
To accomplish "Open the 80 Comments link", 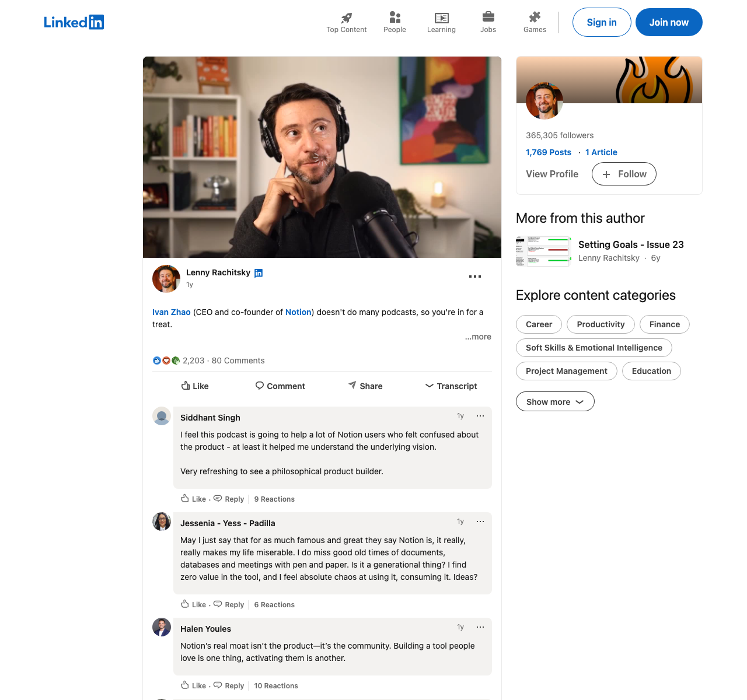I will pos(238,360).
